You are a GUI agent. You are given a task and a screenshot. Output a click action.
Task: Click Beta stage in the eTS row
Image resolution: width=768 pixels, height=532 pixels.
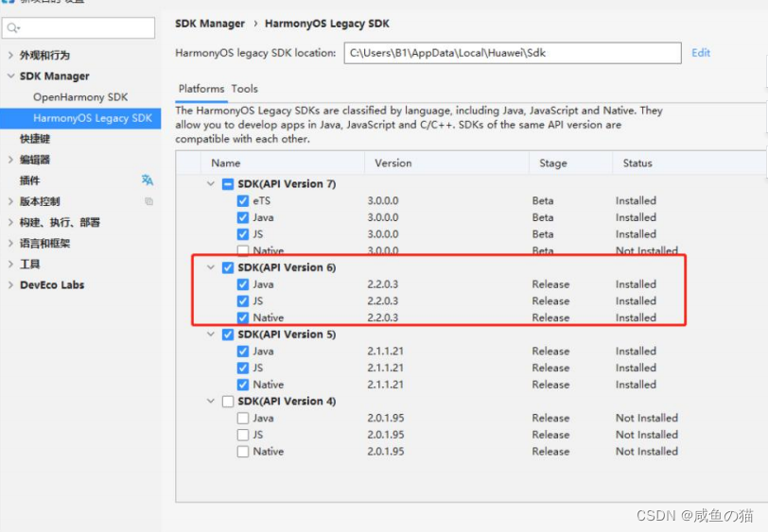543,200
